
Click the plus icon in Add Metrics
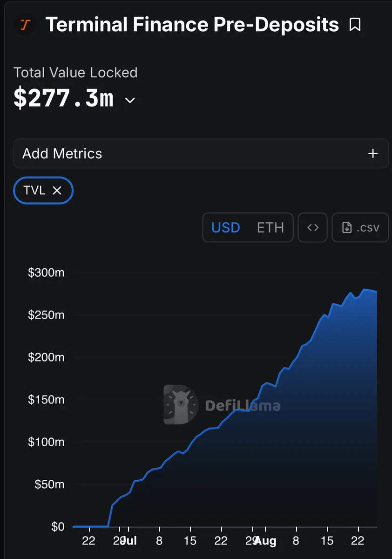click(373, 153)
